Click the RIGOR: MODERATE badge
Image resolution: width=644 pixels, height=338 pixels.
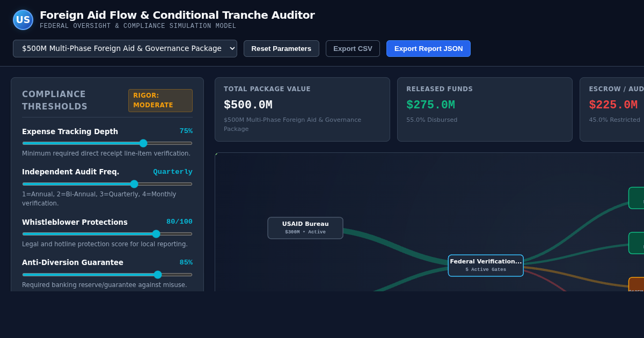point(160,100)
